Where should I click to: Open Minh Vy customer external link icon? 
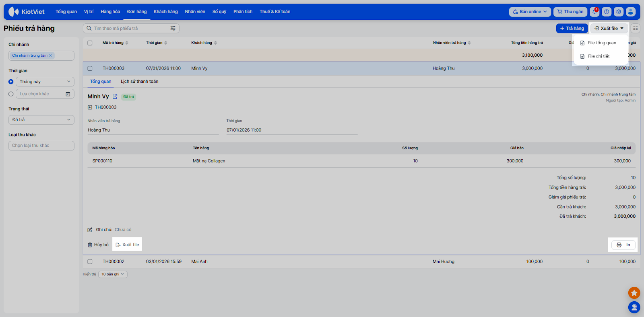coord(115,97)
